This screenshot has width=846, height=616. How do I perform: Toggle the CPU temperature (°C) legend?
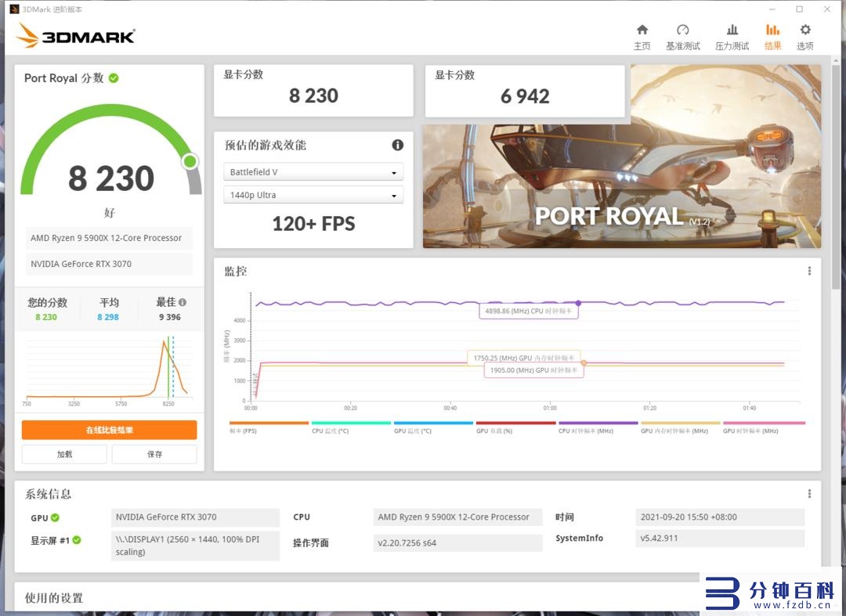point(351,427)
